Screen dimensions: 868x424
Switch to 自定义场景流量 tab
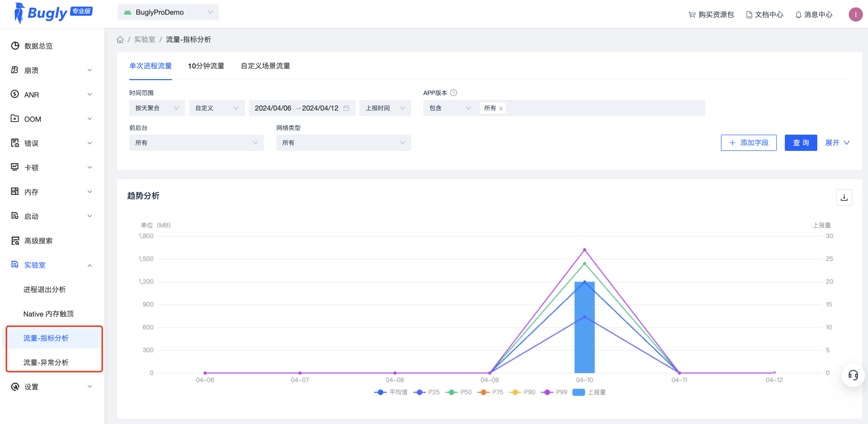(x=265, y=66)
